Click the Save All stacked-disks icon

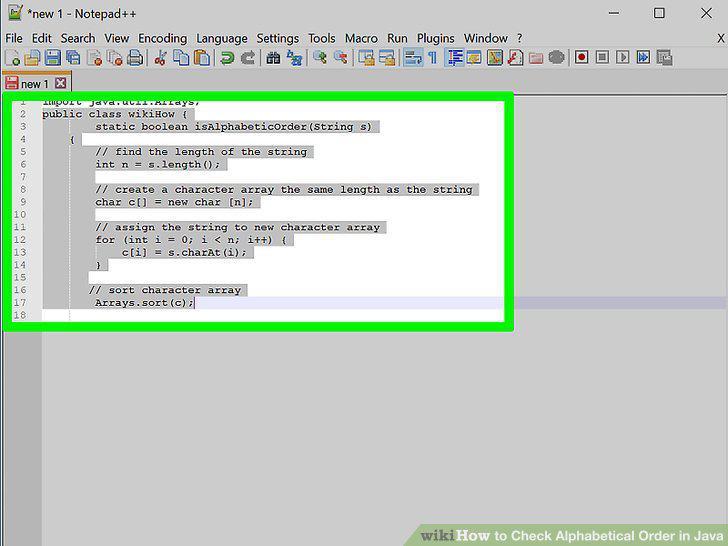point(73,58)
